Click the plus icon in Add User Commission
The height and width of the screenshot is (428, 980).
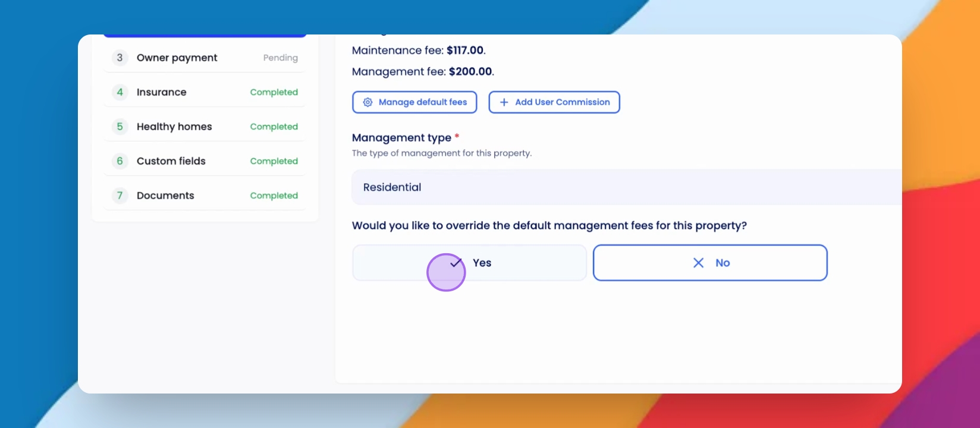click(504, 102)
